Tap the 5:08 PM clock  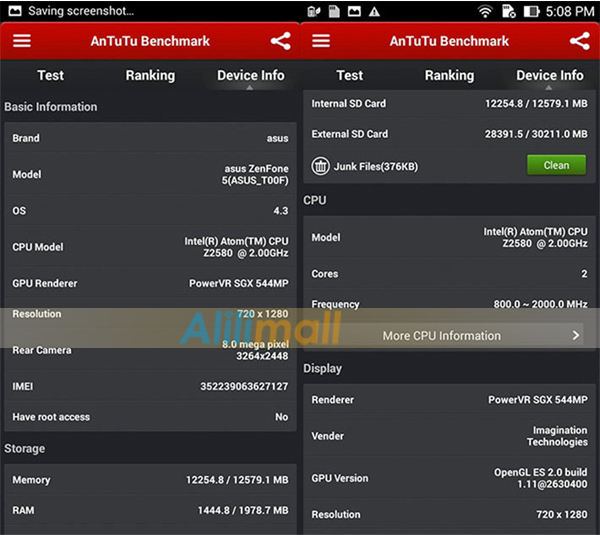[570, 11]
